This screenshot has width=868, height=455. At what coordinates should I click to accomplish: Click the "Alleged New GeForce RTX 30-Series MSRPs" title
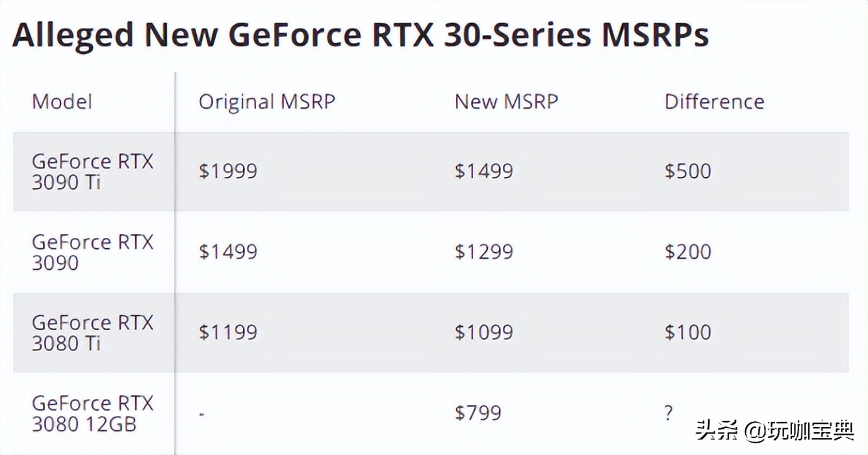coord(360,35)
